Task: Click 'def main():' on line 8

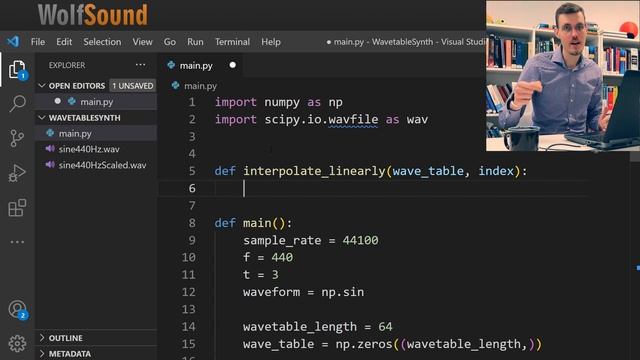Action: pos(253,223)
